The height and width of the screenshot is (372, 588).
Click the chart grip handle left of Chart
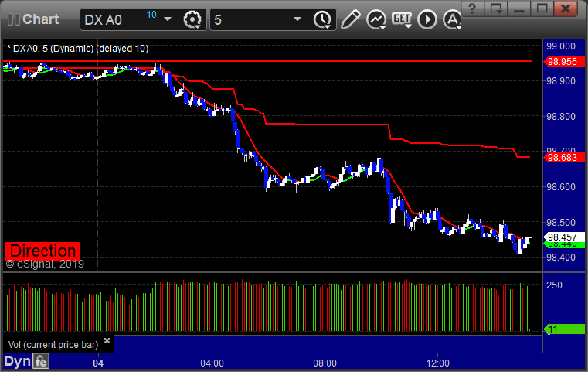tap(13, 19)
